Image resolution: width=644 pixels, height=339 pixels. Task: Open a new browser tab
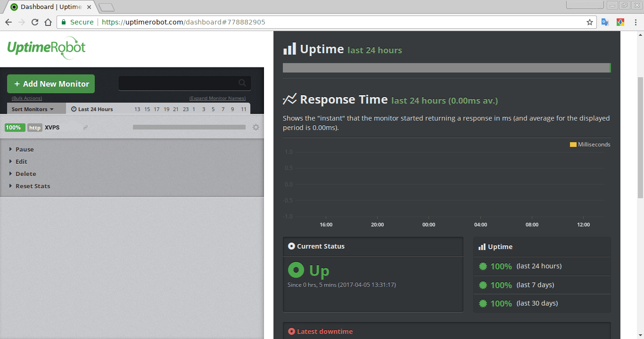(107, 8)
